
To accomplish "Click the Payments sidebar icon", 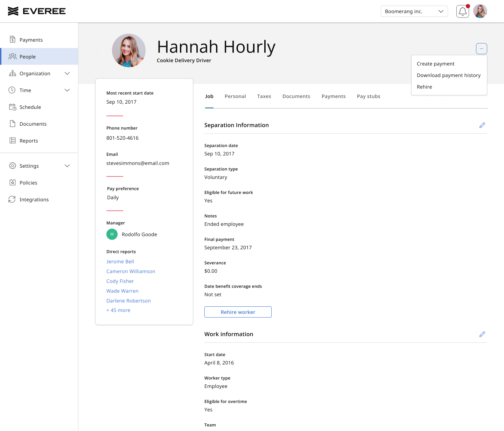I will [x=13, y=40].
